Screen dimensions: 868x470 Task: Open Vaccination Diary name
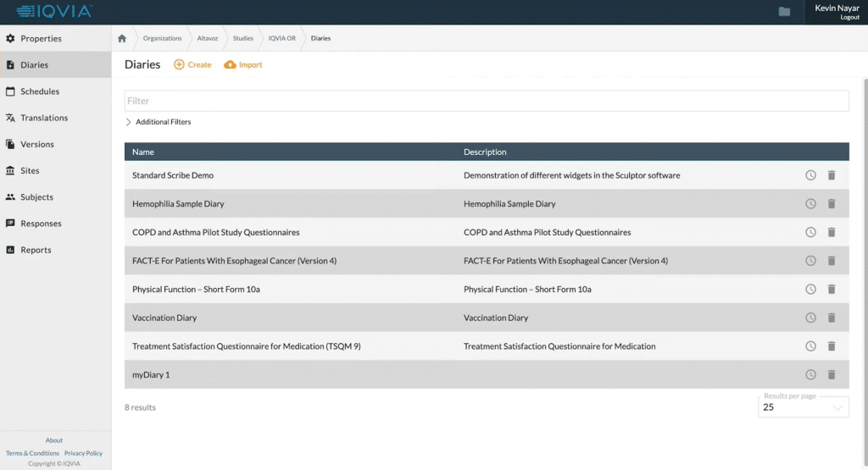pyautogui.click(x=164, y=318)
